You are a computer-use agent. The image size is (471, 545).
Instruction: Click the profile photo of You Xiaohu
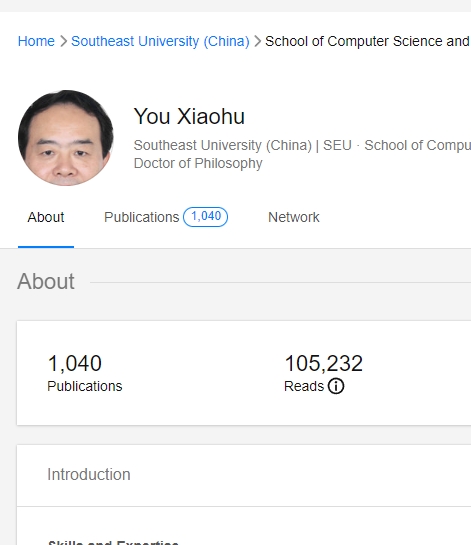[66, 138]
